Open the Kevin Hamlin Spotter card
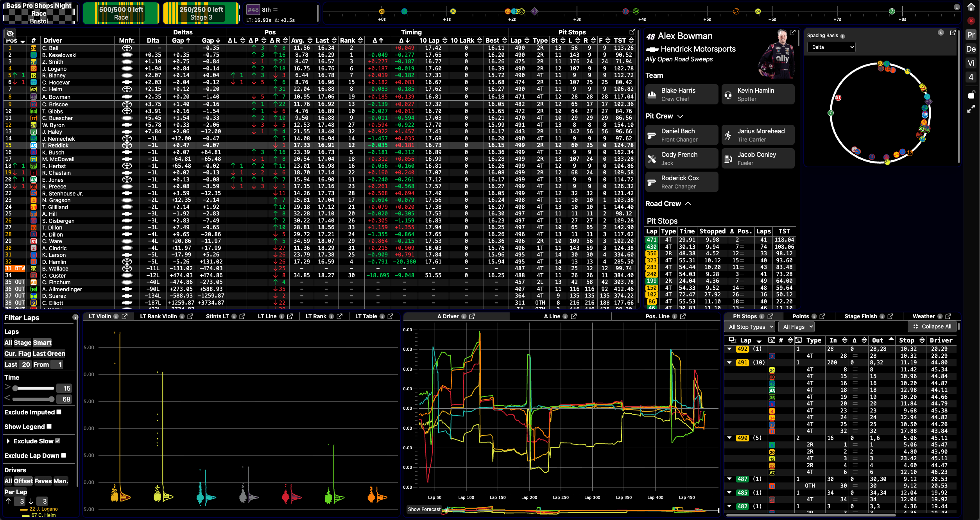 [x=758, y=94]
